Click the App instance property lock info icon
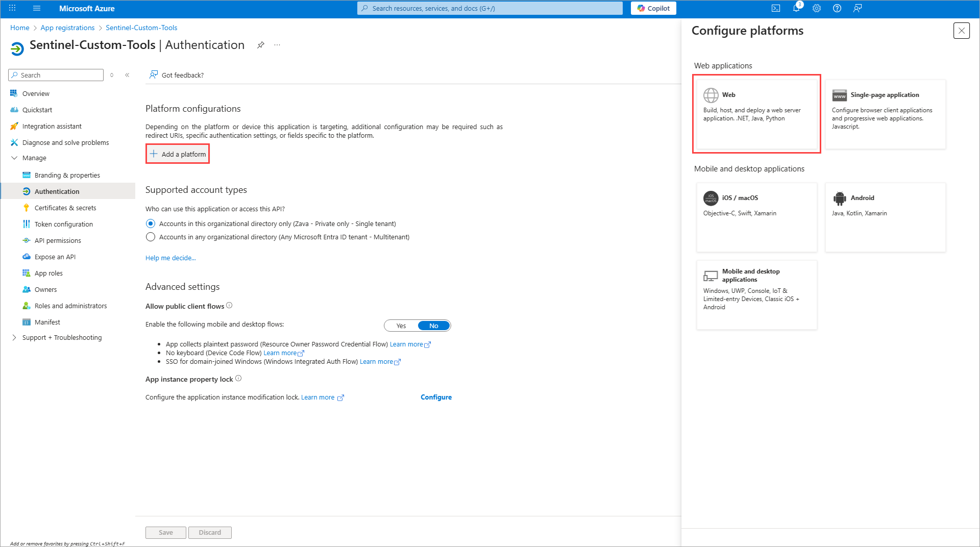 click(238, 379)
